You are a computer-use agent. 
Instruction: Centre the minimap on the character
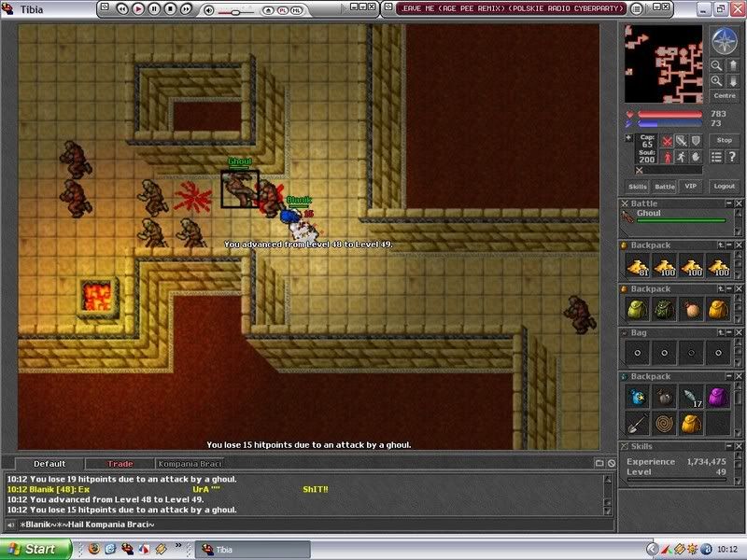click(725, 96)
